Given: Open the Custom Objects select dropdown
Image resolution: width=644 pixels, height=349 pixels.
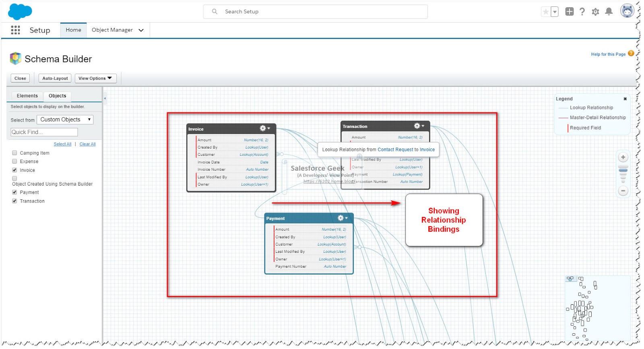Looking at the screenshot, I should [65, 120].
